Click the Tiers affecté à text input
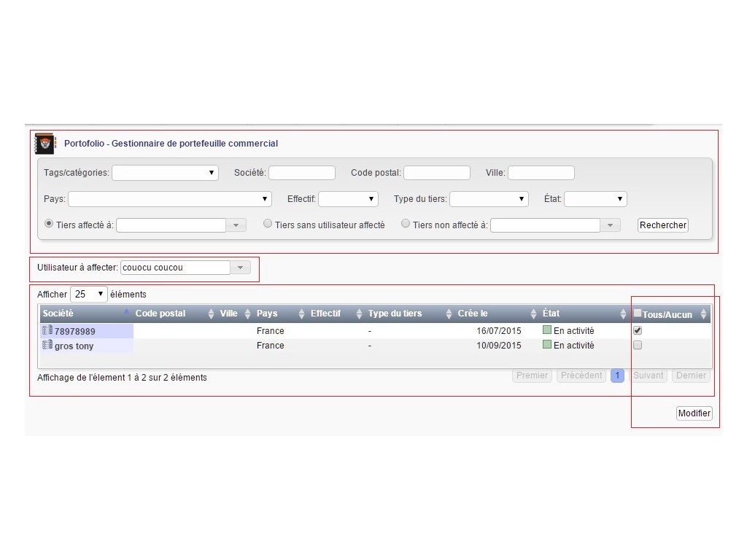Screen dimensions: 747x560 pos(171,225)
